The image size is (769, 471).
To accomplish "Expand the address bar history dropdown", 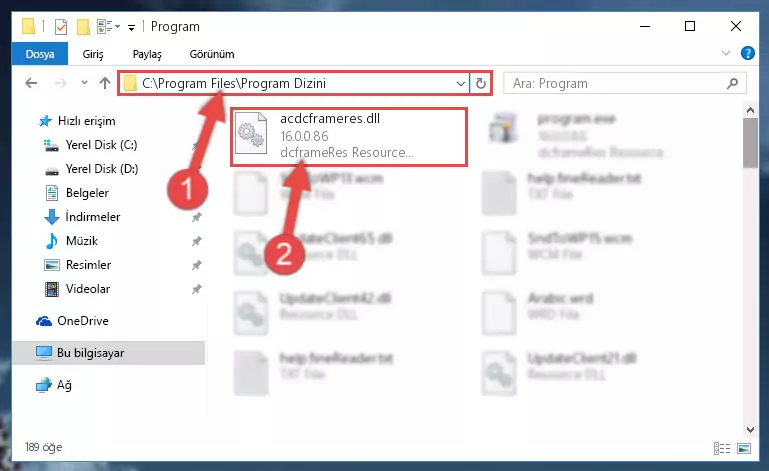I will point(461,83).
